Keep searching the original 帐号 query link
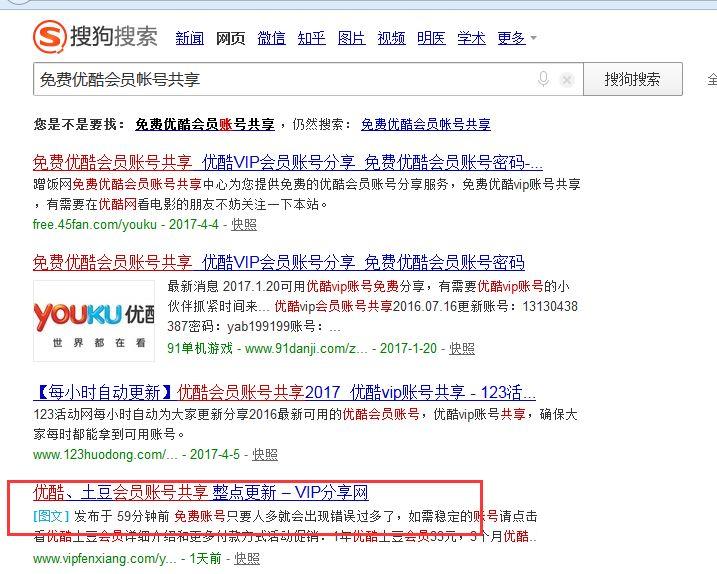 (x=426, y=124)
